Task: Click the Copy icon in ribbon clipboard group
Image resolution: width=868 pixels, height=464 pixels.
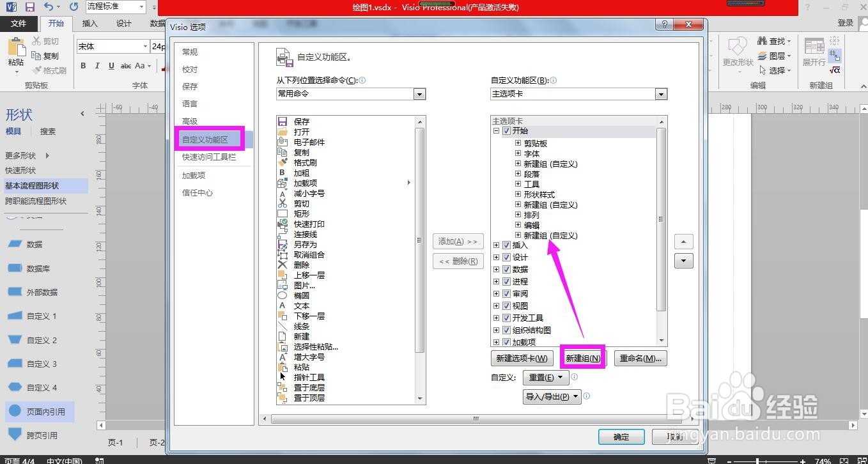Action: tap(36, 56)
